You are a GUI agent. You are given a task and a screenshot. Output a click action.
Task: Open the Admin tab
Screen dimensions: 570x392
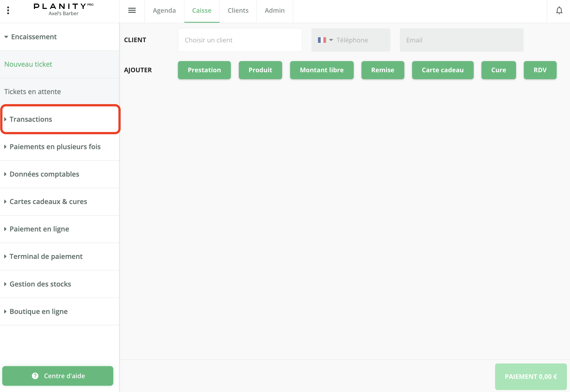(x=274, y=10)
